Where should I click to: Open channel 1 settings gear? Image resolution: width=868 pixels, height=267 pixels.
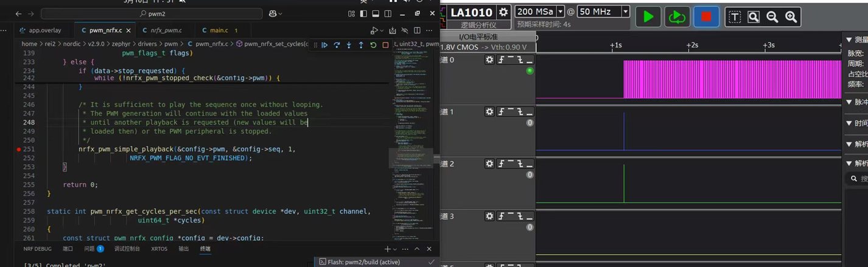[x=489, y=111]
